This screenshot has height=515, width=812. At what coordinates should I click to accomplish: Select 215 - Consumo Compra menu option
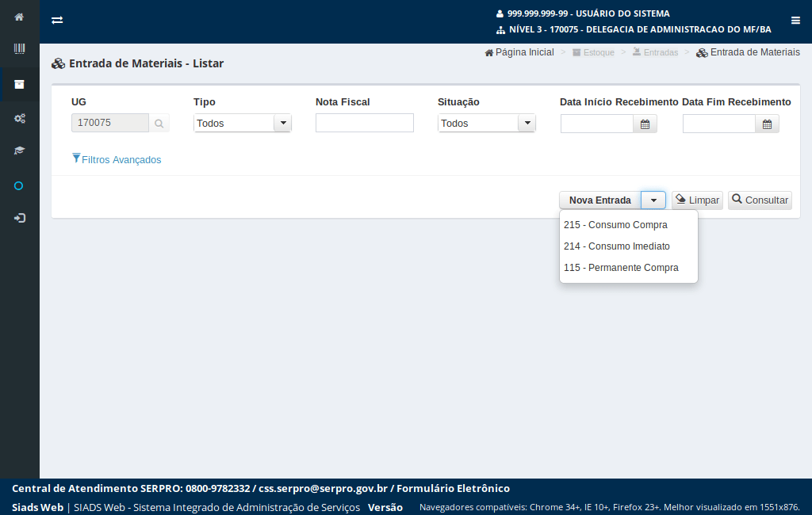pos(615,225)
